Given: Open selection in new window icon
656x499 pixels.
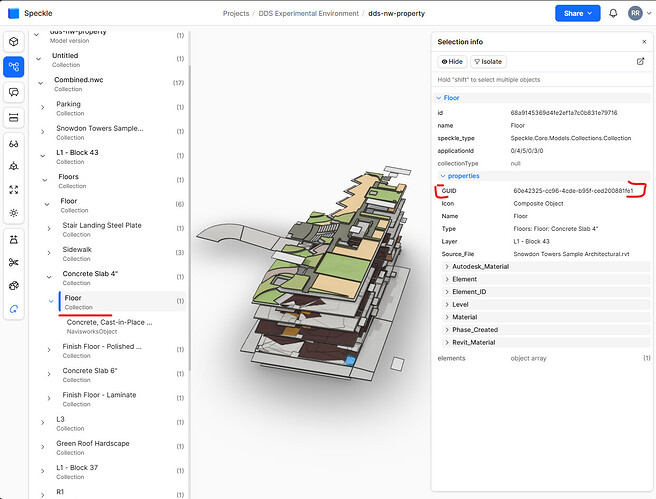Looking at the screenshot, I should coord(640,61).
